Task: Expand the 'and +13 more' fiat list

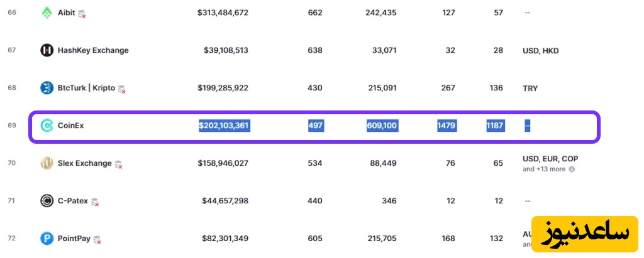Action: 544,169
